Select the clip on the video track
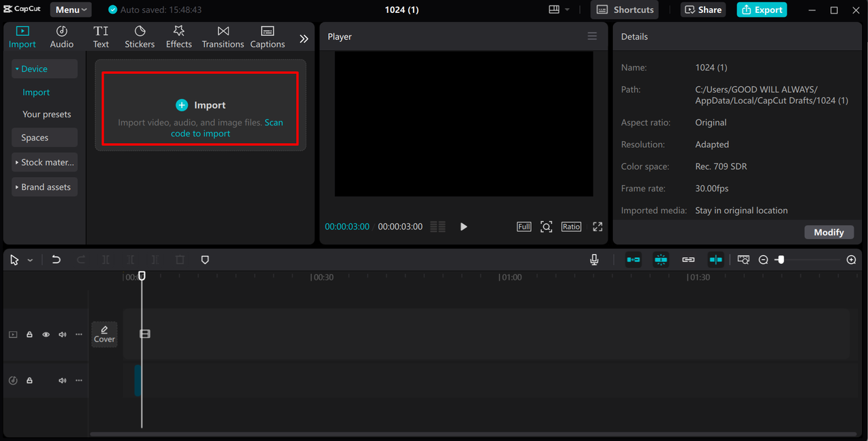Screen dimensions: 868x441 [144, 334]
